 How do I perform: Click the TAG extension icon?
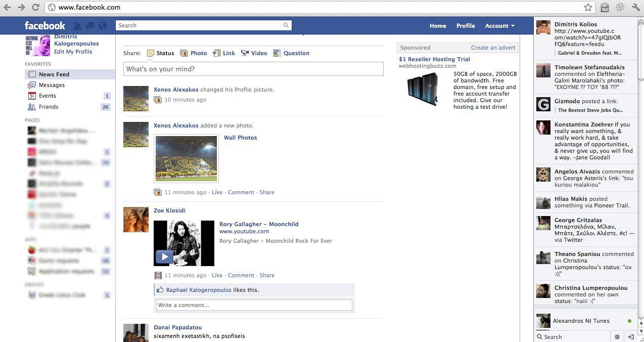pyautogui.click(x=605, y=7)
